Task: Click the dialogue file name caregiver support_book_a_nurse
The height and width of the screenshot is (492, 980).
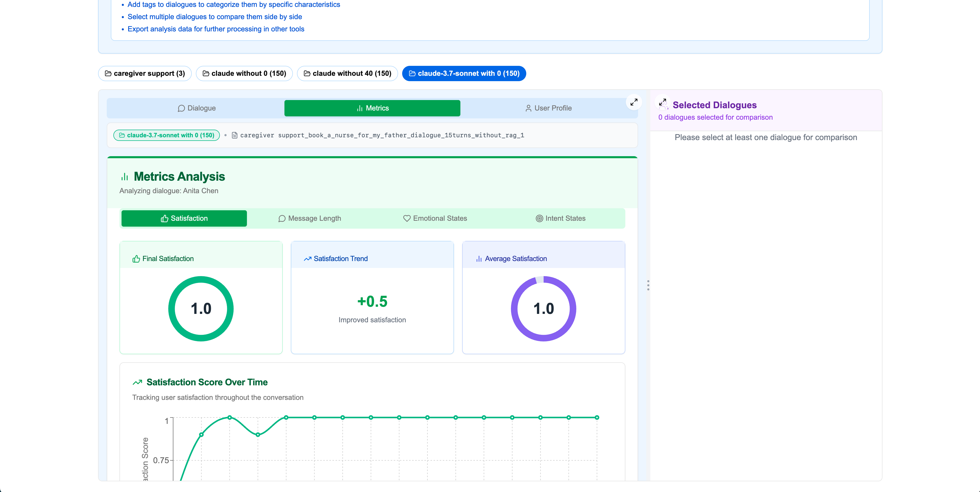Action: point(382,135)
